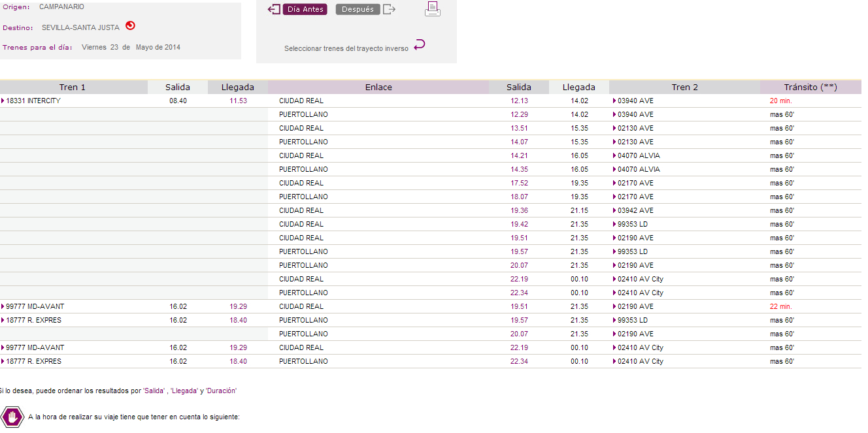Expand 99777 MD-AVANT triangle in the 22.19 row

click(3, 347)
